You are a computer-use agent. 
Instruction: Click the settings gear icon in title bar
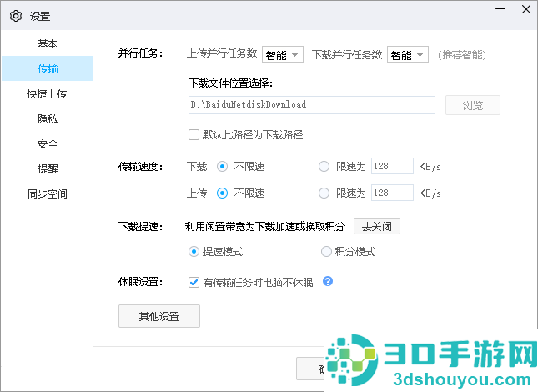click(16, 16)
